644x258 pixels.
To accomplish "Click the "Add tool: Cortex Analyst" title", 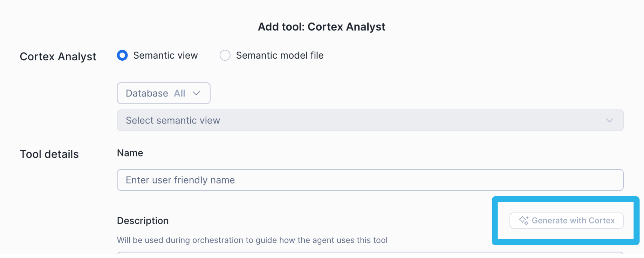I will (322, 27).
